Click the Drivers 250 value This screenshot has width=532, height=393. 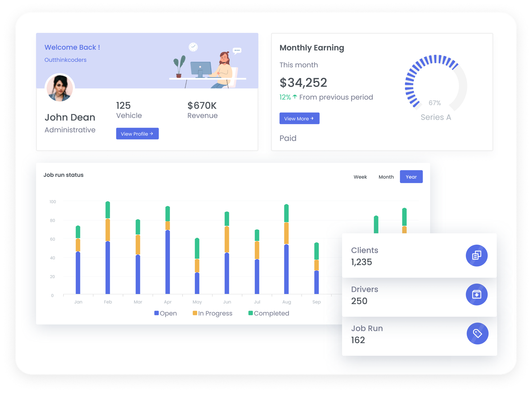[359, 301]
